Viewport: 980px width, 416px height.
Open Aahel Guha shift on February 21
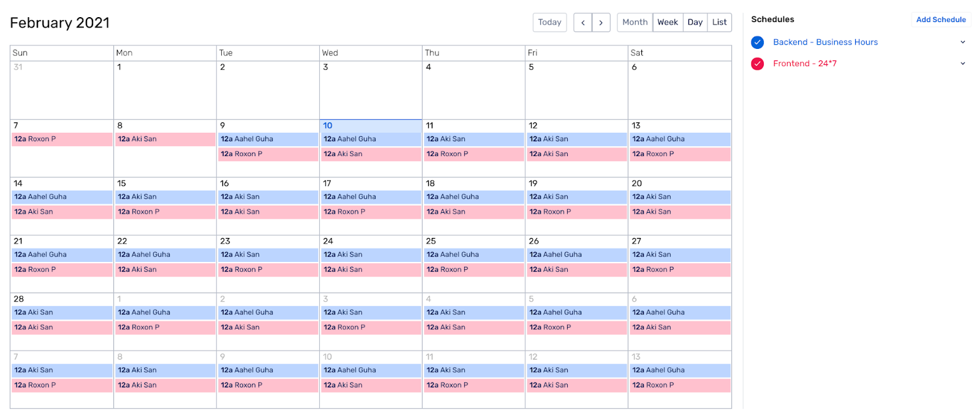click(x=62, y=254)
